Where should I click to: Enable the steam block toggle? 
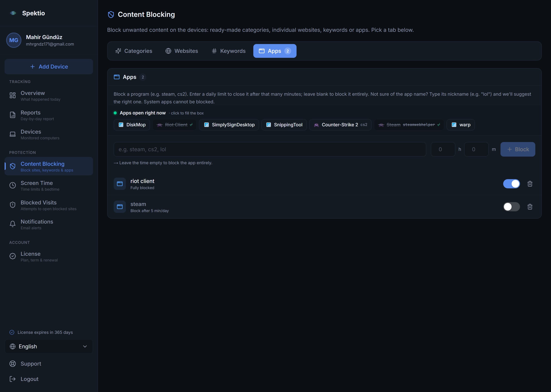point(511,207)
